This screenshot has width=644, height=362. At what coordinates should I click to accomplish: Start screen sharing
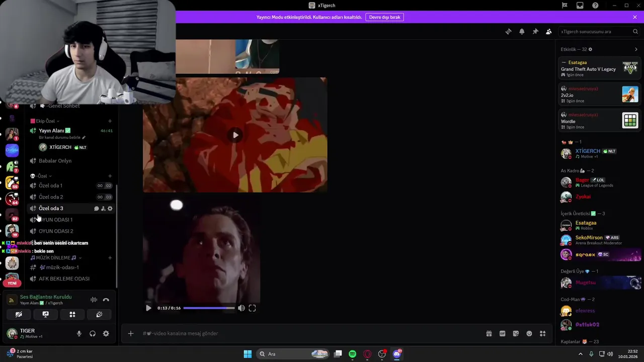(x=45, y=314)
